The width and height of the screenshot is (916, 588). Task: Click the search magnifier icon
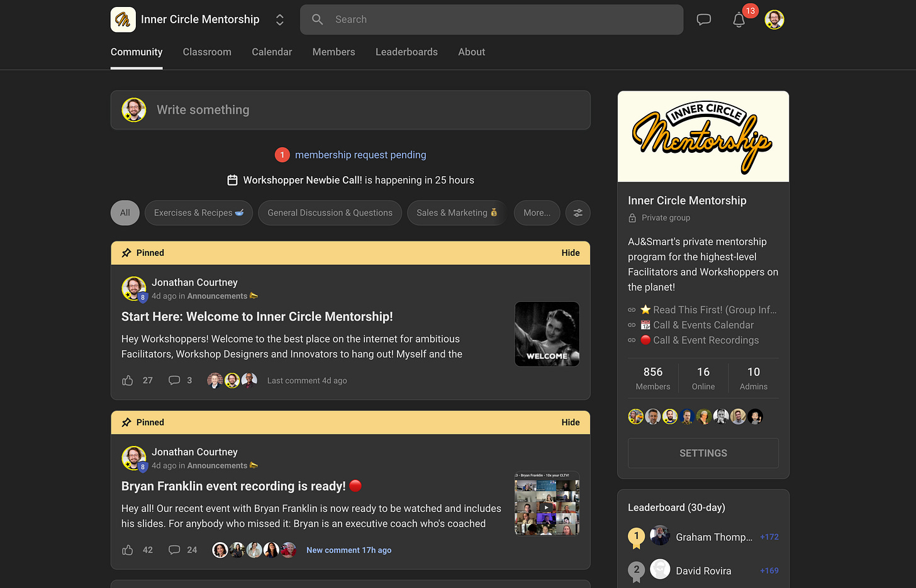tap(318, 19)
